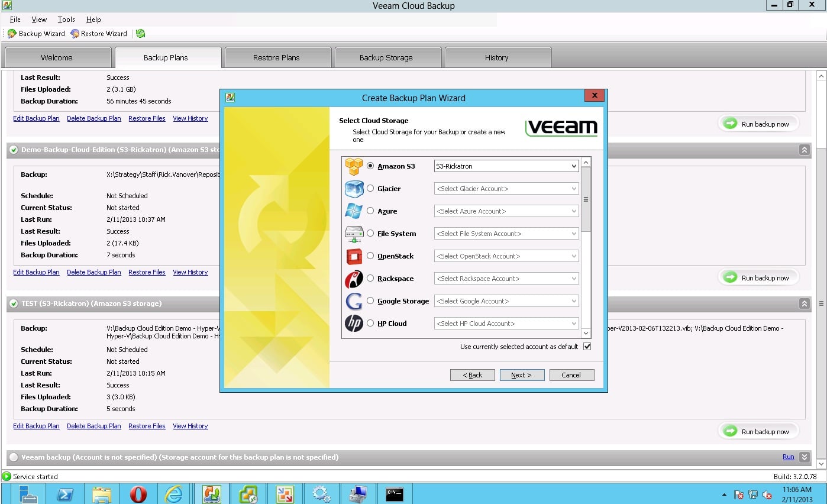The height and width of the screenshot is (504, 827).
Task: Click Edit Backup Plan under TEST plan
Action: [x=36, y=426]
